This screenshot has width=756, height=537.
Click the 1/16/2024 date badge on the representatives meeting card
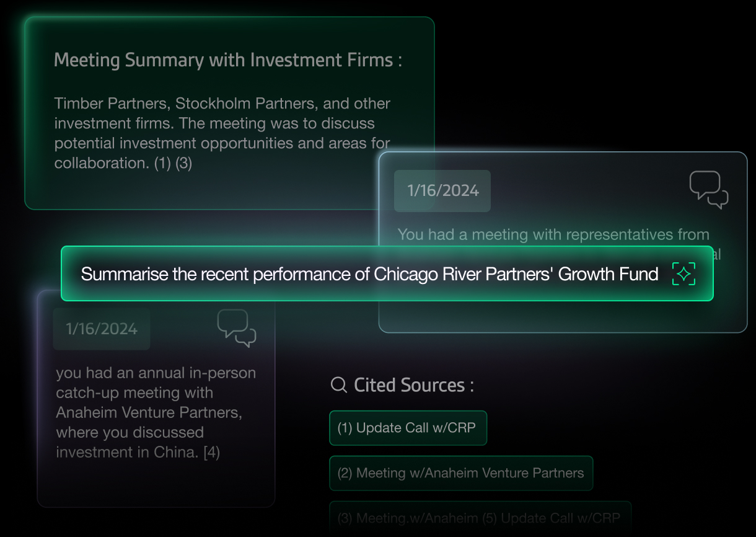pyautogui.click(x=442, y=190)
